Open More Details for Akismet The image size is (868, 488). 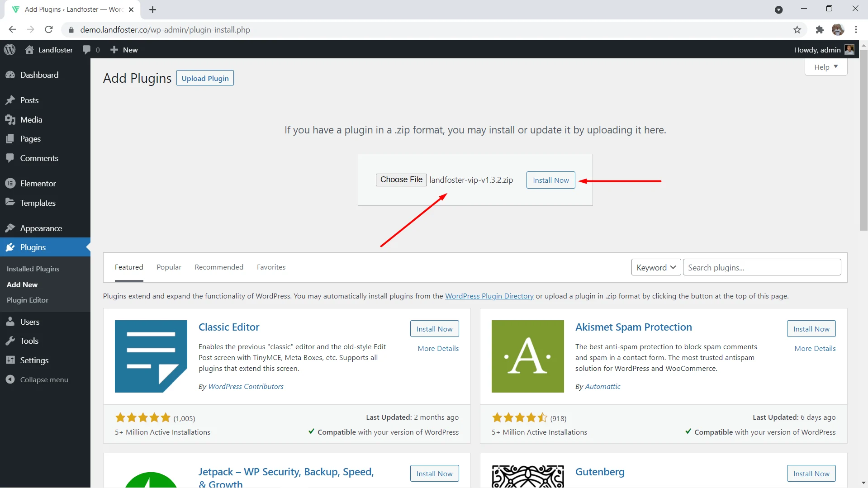[x=815, y=348]
